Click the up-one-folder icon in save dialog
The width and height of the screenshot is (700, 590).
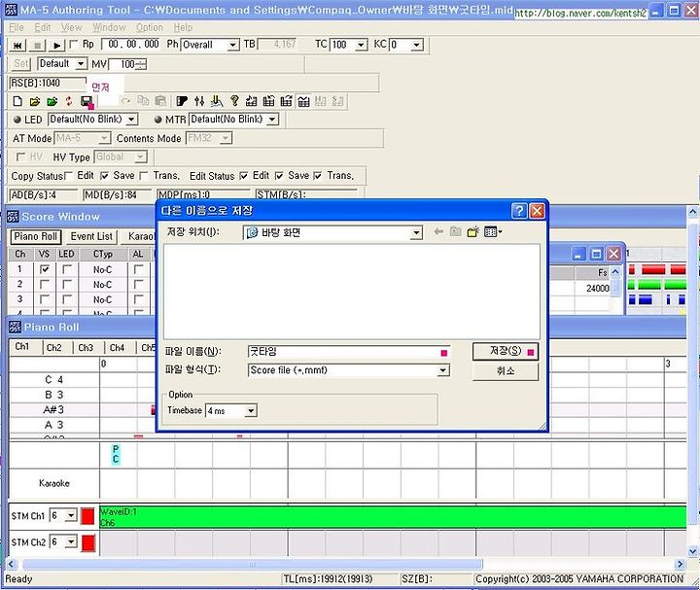(x=455, y=231)
